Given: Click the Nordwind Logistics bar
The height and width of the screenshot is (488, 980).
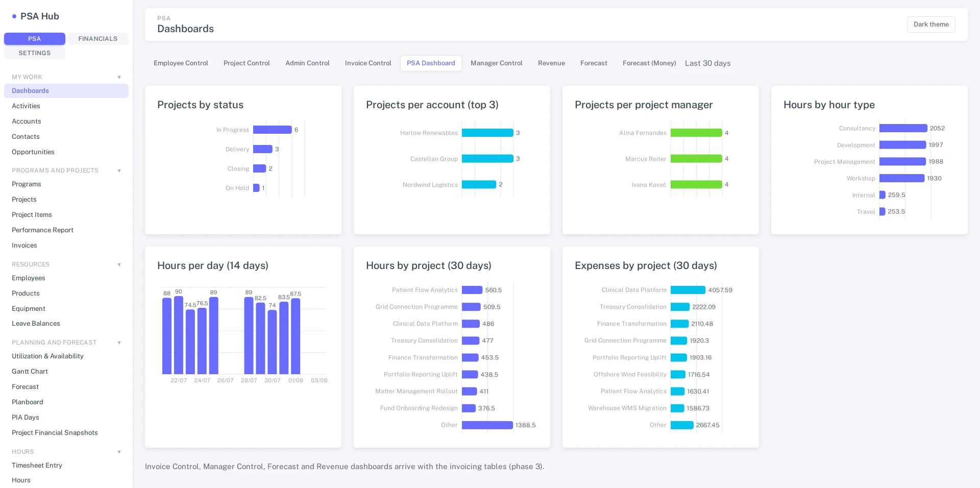Looking at the screenshot, I should [479, 184].
